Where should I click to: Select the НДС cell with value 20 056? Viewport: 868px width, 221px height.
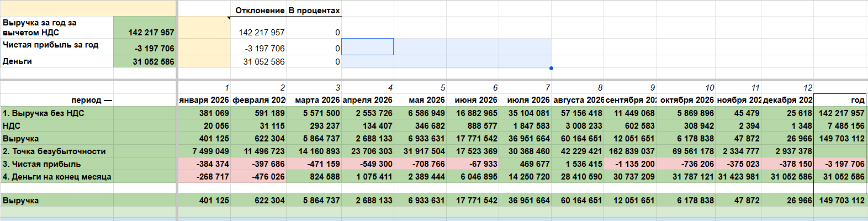tap(204, 126)
